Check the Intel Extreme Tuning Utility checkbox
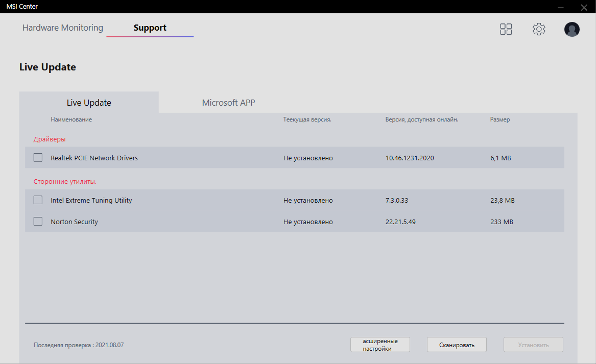The height and width of the screenshot is (364, 596). [x=38, y=200]
